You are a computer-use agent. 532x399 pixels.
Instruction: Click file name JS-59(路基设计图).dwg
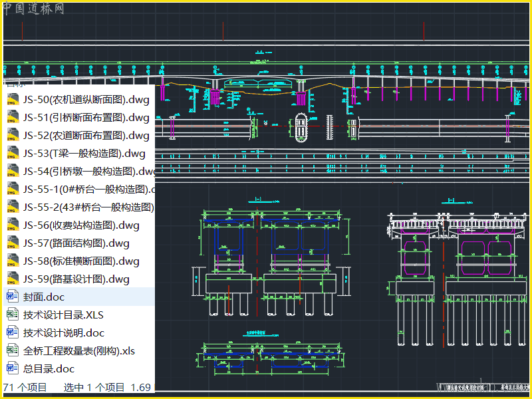click(76, 279)
